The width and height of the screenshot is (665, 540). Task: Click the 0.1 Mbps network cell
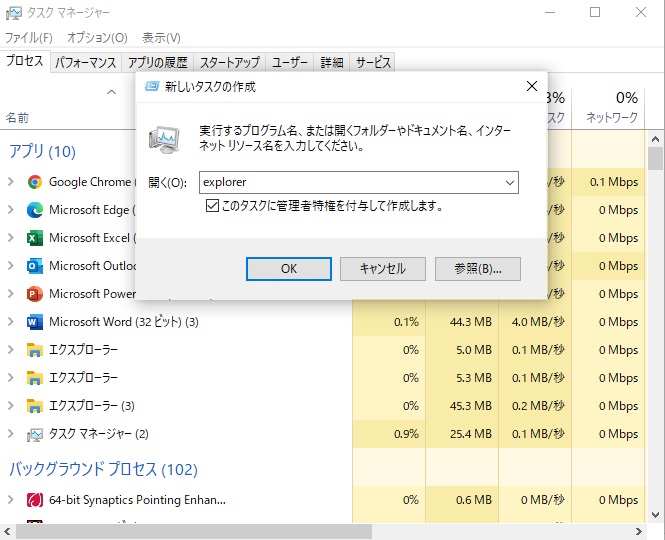tap(608, 182)
